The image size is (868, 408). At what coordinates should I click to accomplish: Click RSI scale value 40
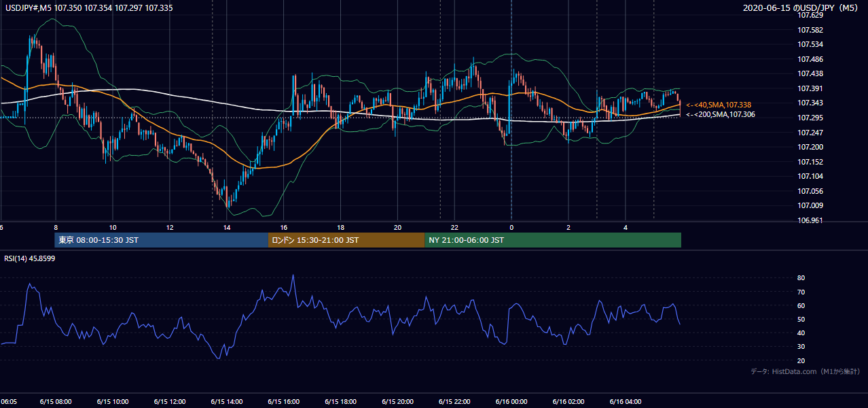coord(801,333)
